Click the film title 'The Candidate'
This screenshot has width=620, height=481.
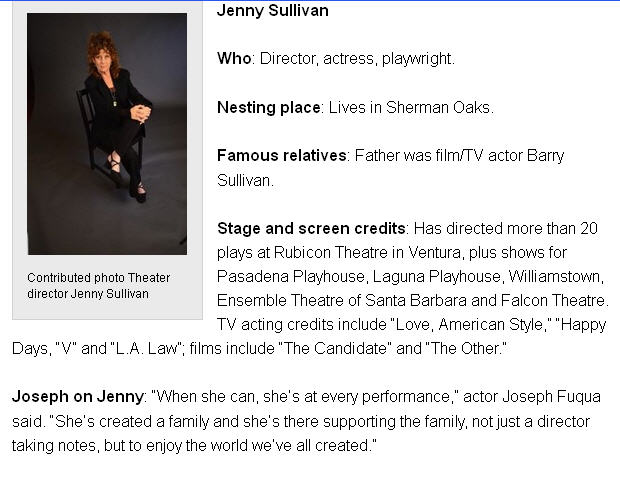coord(364,348)
